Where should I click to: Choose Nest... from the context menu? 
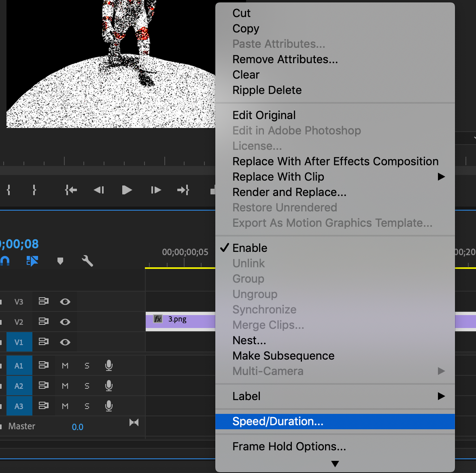(x=335, y=340)
